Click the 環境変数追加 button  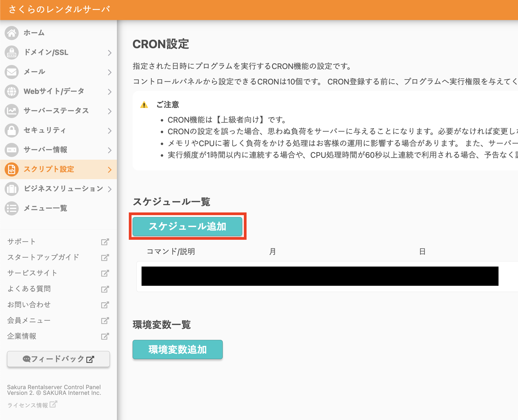(x=178, y=349)
